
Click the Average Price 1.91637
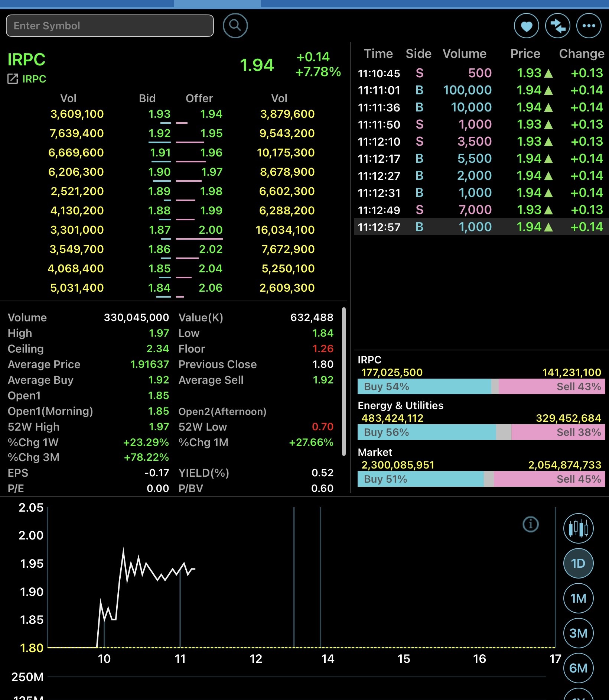[150, 364]
